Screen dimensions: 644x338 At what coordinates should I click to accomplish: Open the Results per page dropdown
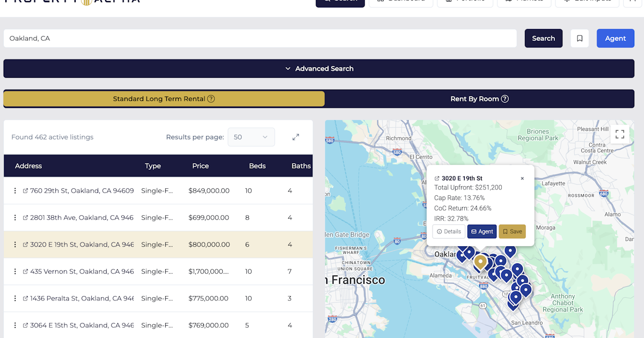[x=251, y=137]
